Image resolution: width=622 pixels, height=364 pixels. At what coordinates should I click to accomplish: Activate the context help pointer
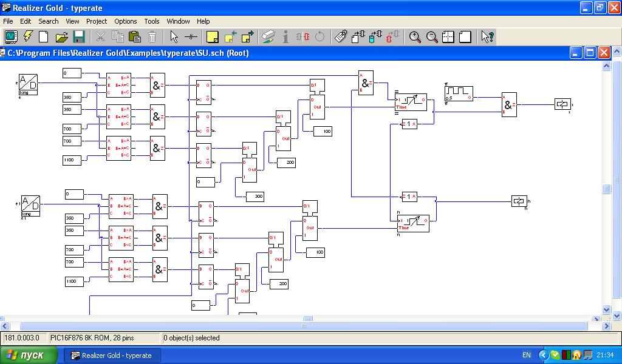pyautogui.click(x=487, y=37)
